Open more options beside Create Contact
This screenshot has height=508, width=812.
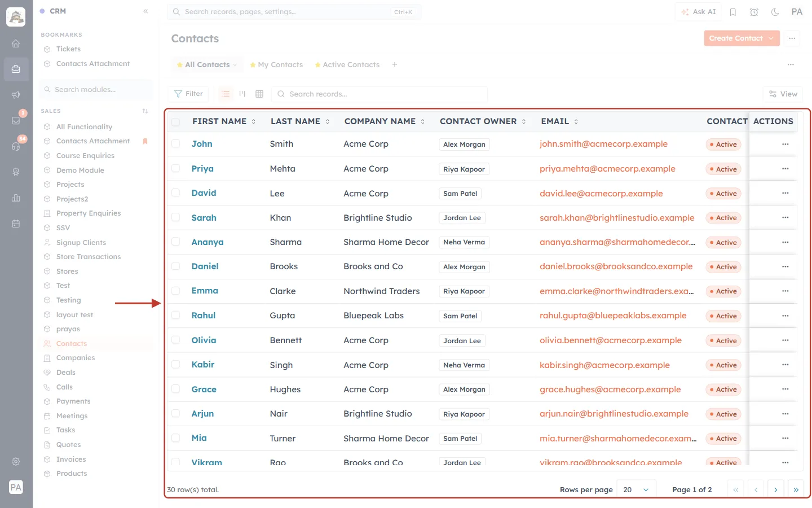click(x=792, y=38)
